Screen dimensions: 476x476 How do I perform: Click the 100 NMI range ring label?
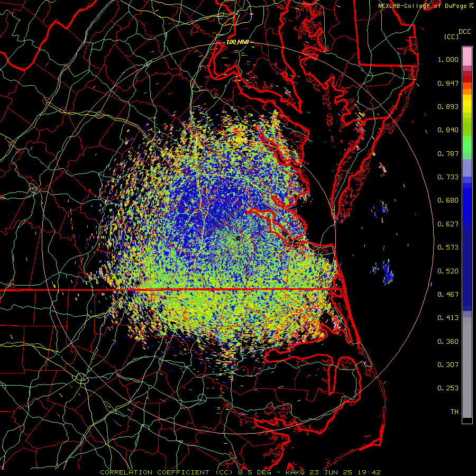[237, 42]
